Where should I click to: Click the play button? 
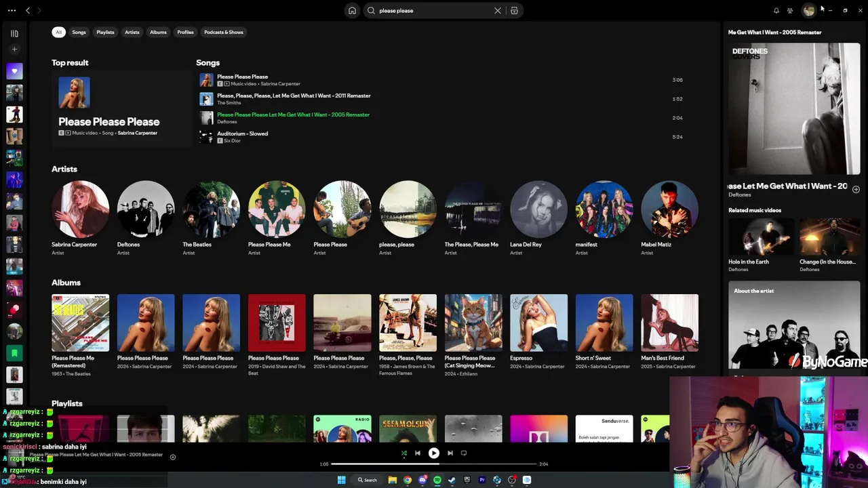[x=434, y=453]
